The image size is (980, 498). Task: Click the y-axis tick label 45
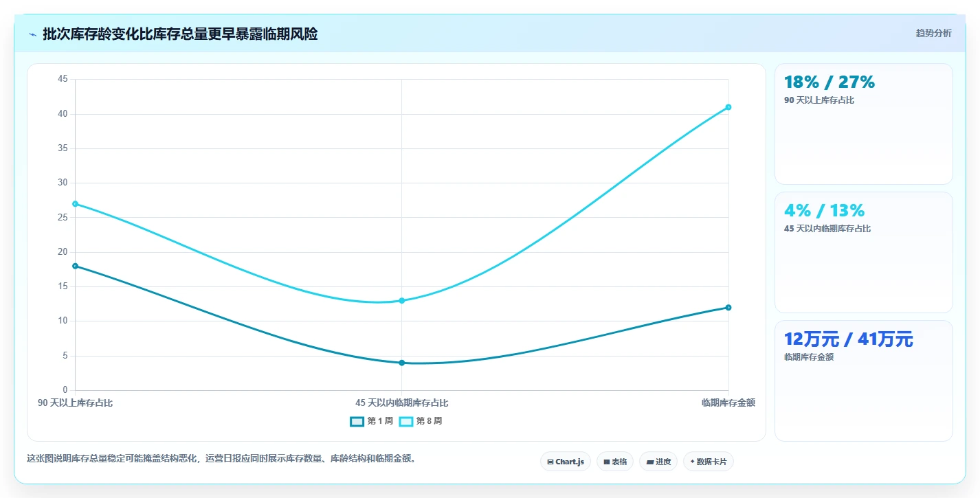point(63,79)
